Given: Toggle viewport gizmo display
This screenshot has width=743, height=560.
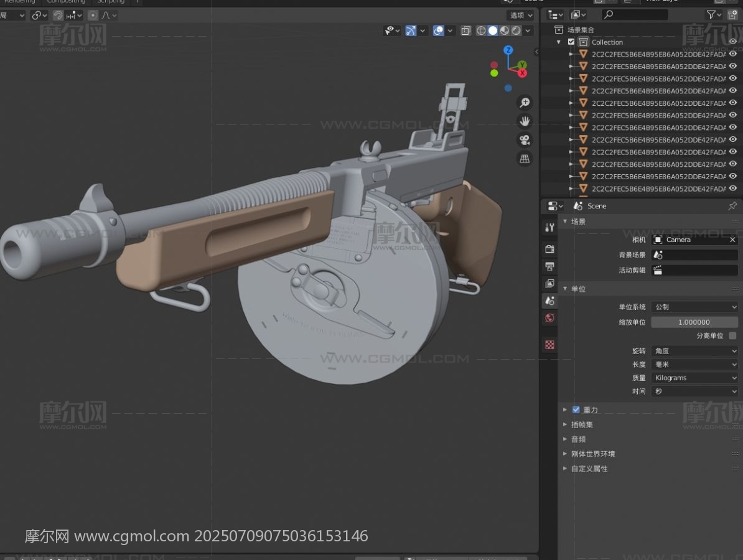Looking at the screenshot, I should [410, 30].
